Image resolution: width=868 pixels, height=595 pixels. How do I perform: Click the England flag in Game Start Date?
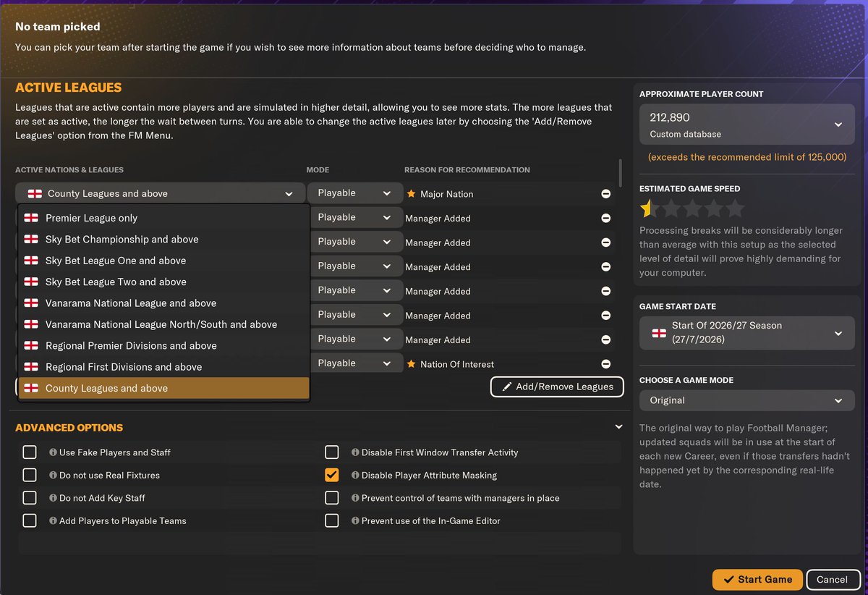(x=659, y=333)
